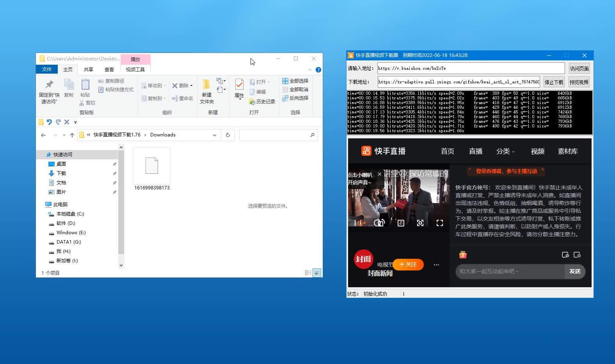Click the Copy (复制) ribbon icon
This screenshot has height=364, width=615.
pyautogui.click(x=69, y=85)
